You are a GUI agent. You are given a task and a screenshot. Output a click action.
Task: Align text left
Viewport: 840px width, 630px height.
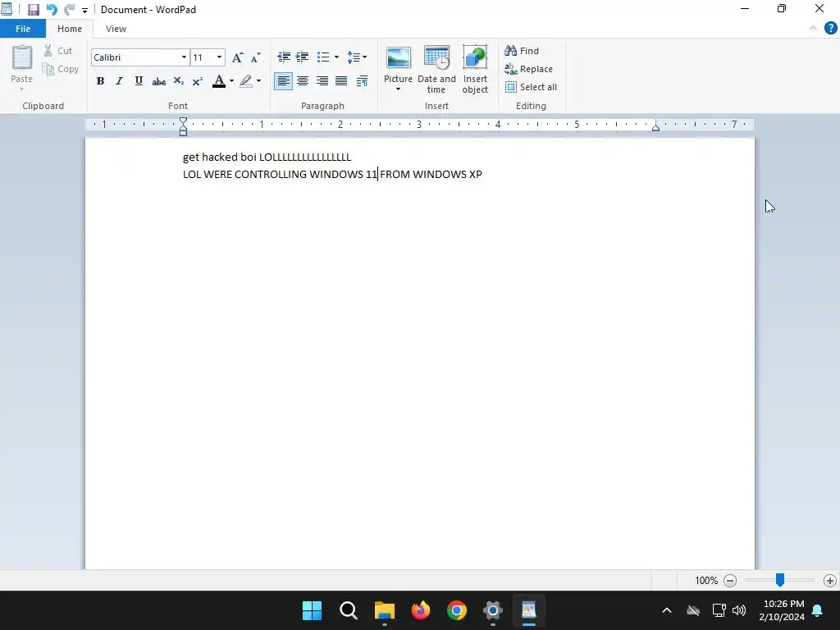click(283, 81)
